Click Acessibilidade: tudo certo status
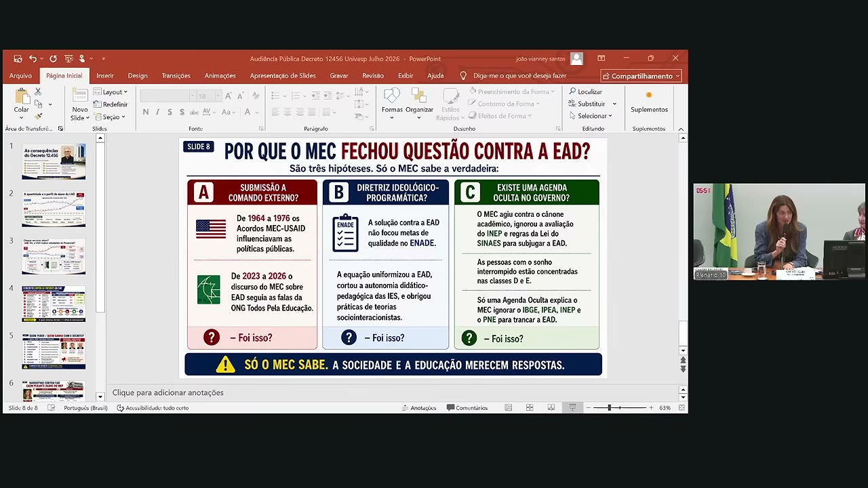The height and width of the screenshot is (488, 868). [153, 408]
